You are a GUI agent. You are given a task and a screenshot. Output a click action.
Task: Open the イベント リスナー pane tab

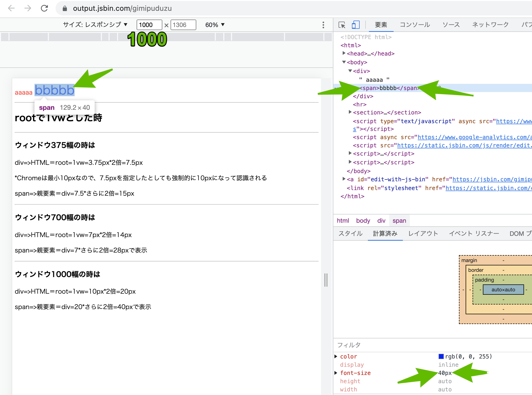tap(474, 234)
